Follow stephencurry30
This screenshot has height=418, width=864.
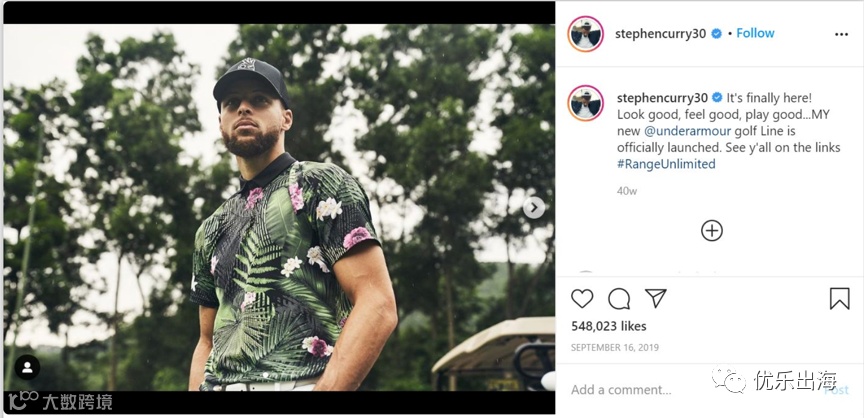coord(755,33)
